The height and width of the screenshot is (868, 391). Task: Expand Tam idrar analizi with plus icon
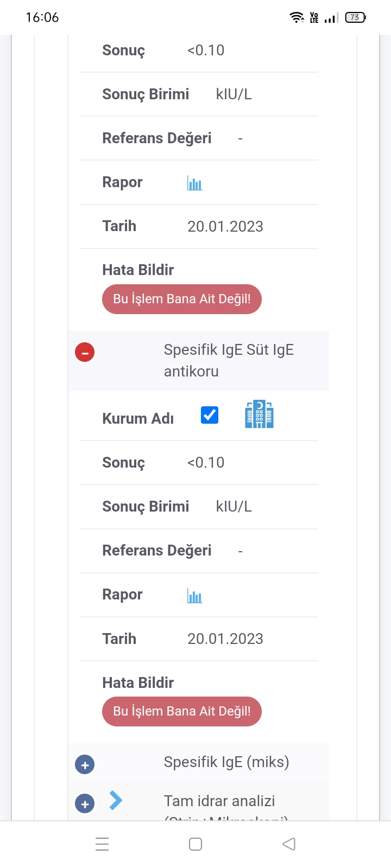tap(85, 804)
